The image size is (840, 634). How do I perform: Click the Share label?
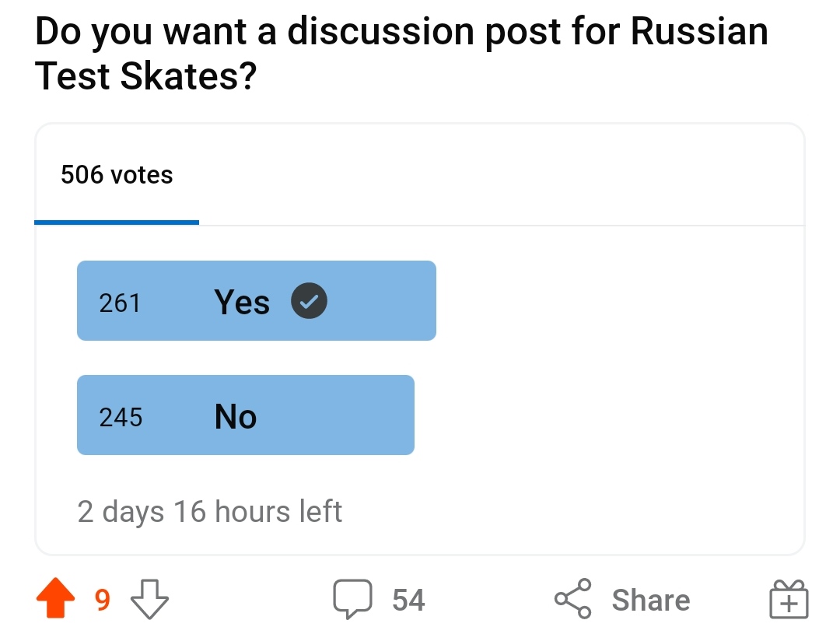click(650, 601)
